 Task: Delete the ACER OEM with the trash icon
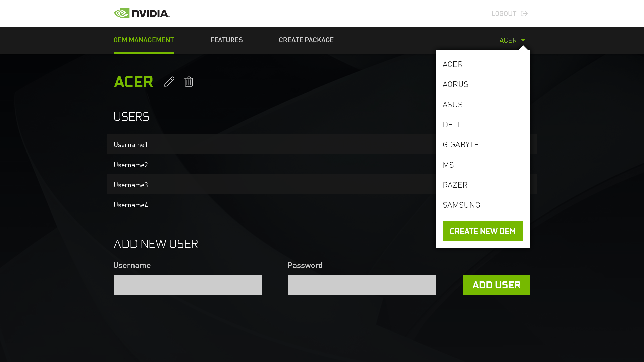click(189, 82)
